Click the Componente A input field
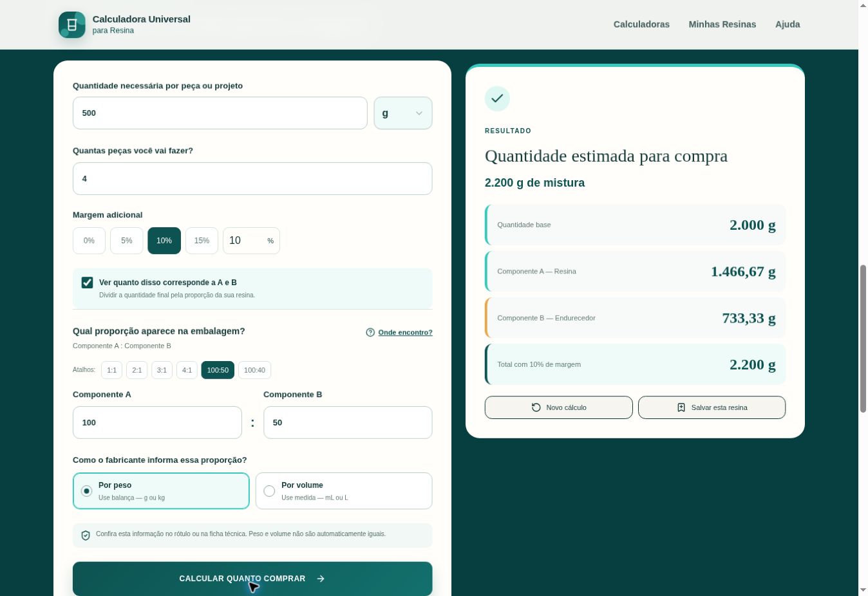This screenshot has height=596, width=868. pyautogui.click(x=157, y=423)
